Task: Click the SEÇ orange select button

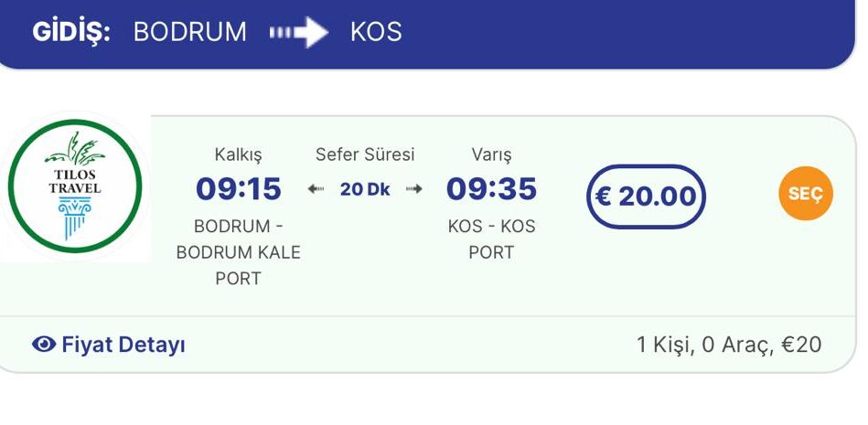Action: click(x=806, y=195)
